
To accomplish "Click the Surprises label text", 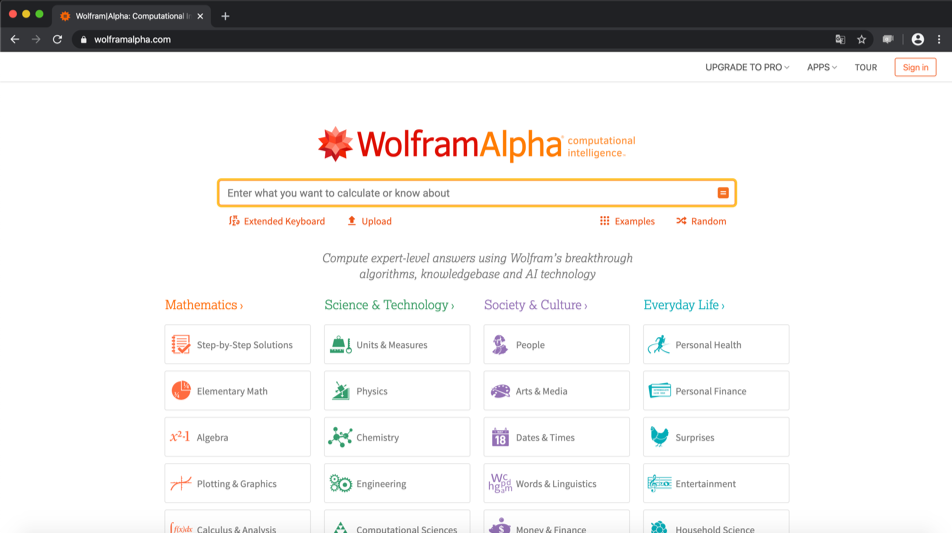I will click(x=695, y=437).
